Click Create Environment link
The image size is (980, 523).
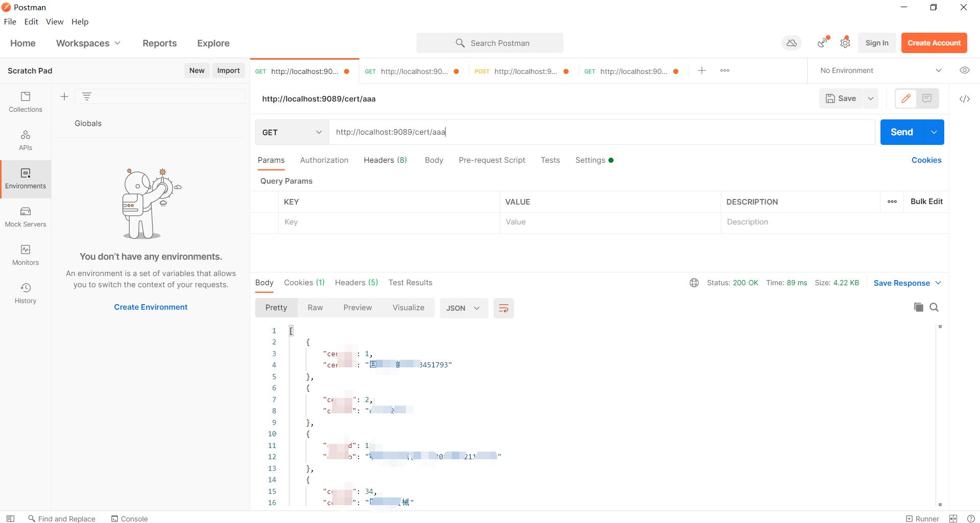pos(151,307)
